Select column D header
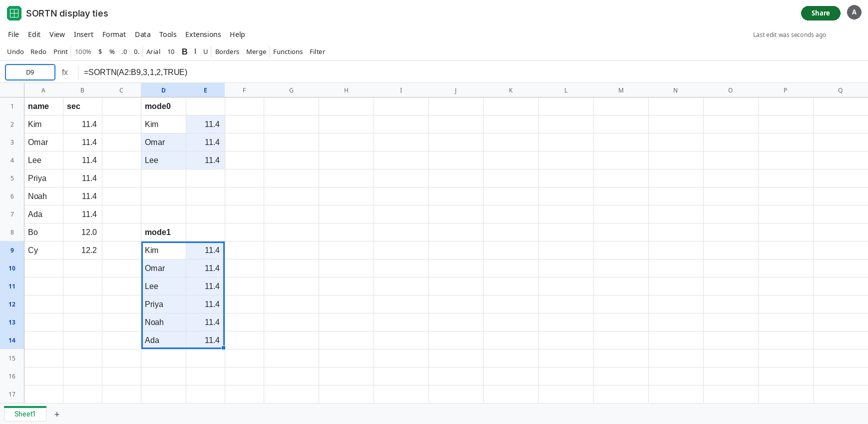The image size is (868, 424). pyautogui.click(x=163, y=90)
